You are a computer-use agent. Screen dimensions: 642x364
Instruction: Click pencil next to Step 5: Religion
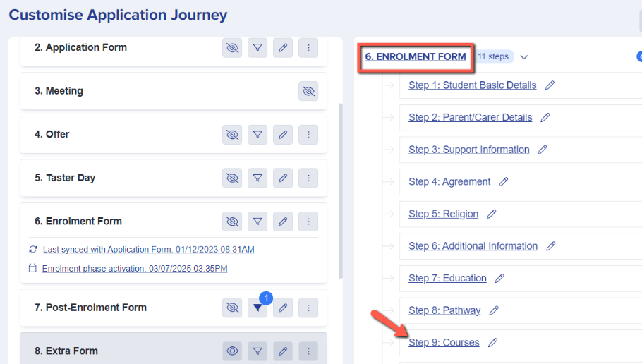point(492,214)
